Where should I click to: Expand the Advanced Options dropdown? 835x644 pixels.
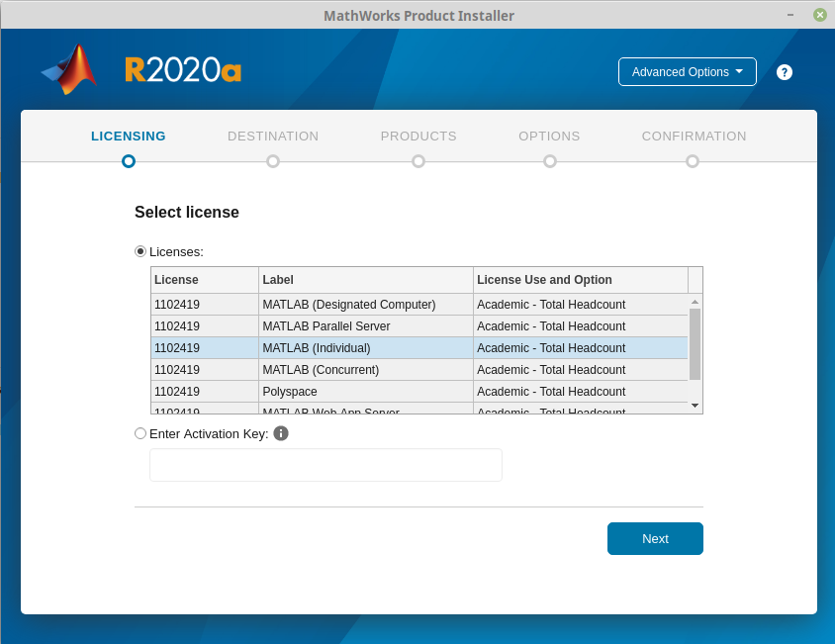click(687, 72)
